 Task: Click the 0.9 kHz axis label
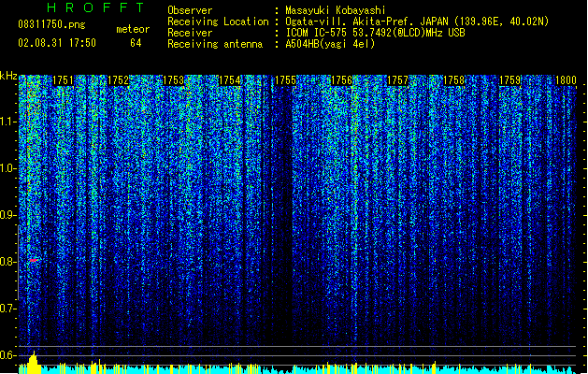[8, 215]
